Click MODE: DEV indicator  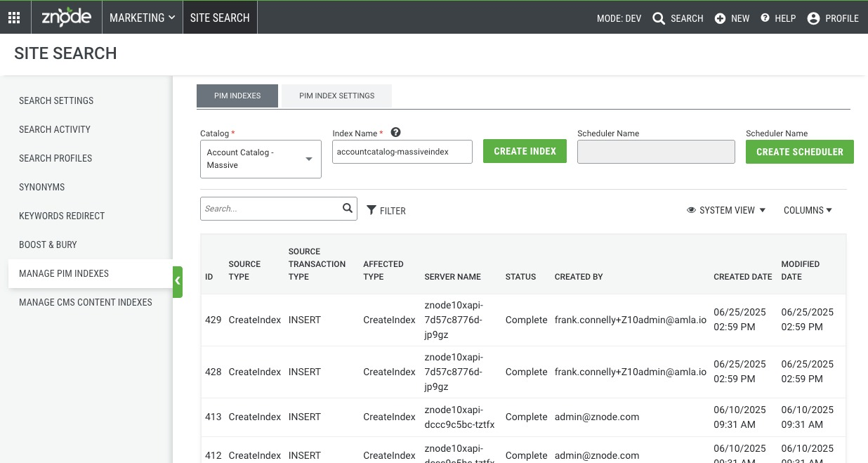point(619,19)
